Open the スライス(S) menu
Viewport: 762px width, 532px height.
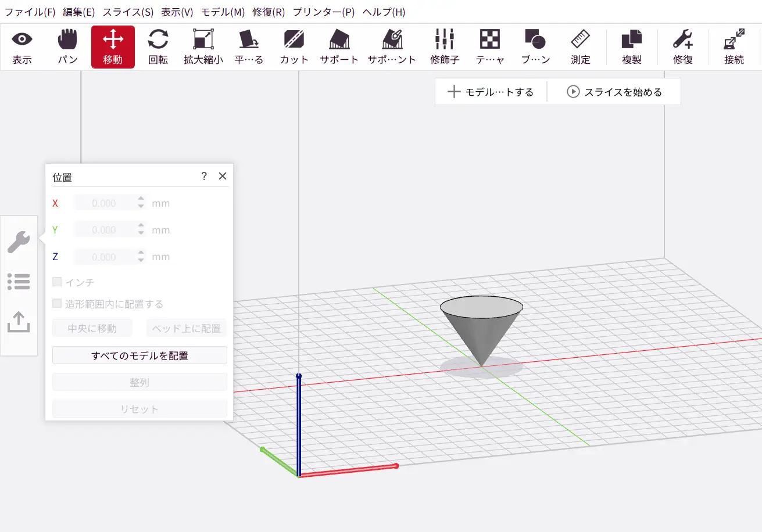[x=128, y=12]
